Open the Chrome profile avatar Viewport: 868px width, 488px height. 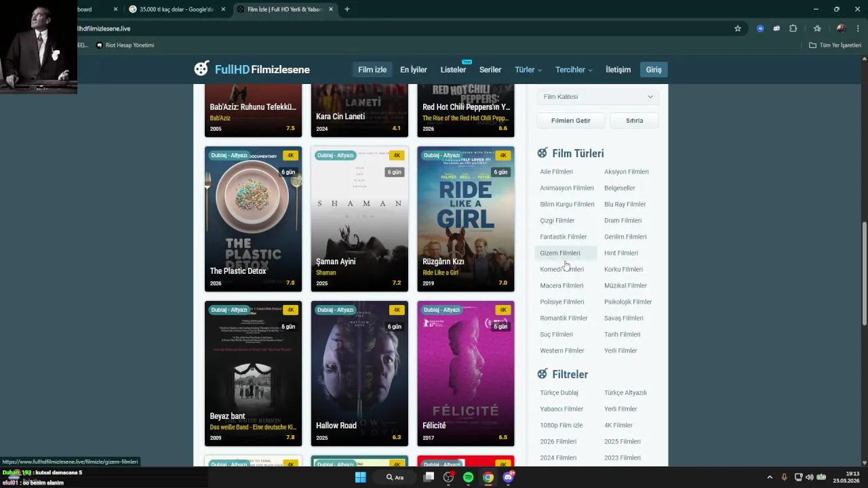point(841,28)
